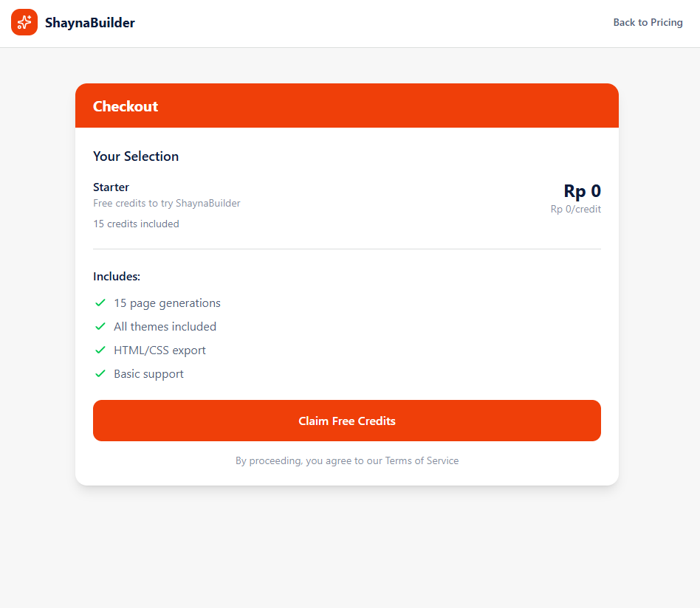700x608 pixels.
Task: Click the HTML/CSS export feature text
Action: click(x=159, y=350)
